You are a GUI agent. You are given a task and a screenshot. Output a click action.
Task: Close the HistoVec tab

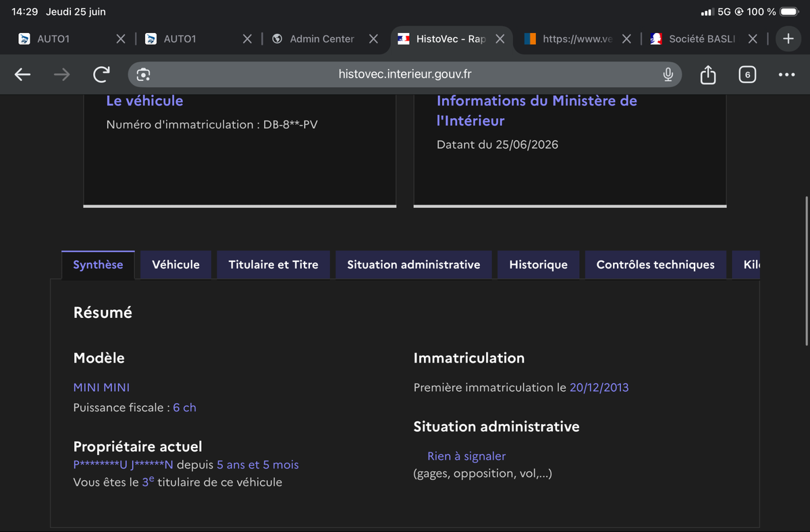[500, 39]
